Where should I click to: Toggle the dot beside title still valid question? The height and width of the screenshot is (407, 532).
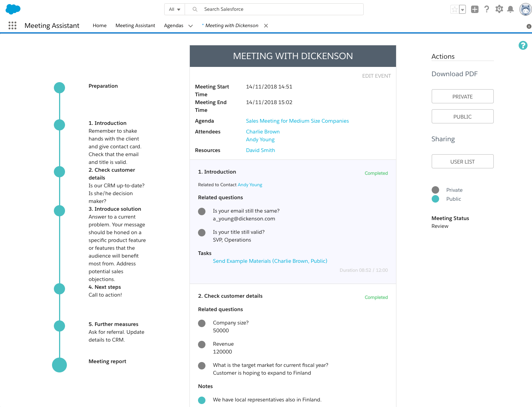coord(202,233)
